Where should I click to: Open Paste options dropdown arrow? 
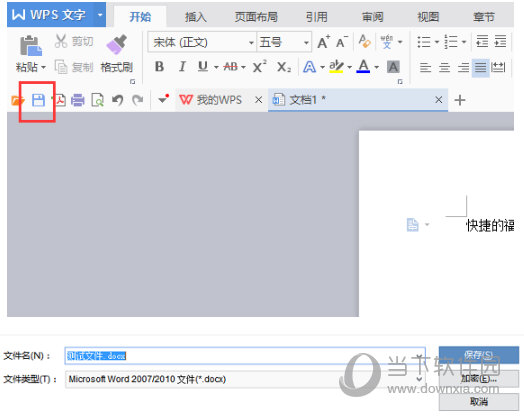(43, 67)
